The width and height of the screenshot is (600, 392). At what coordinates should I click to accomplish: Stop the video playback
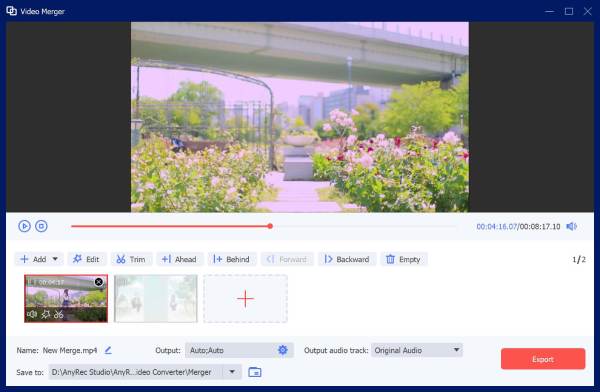tap(41, 226)
